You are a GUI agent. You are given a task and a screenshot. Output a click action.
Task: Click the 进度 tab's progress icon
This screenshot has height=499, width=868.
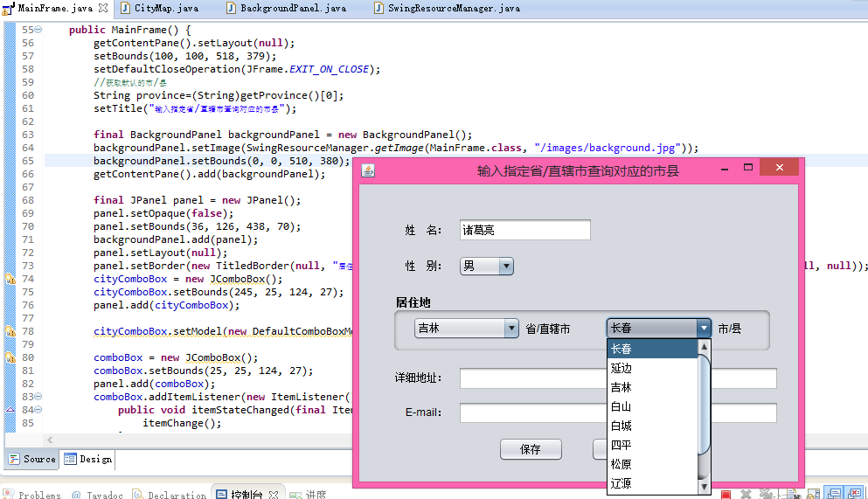295,496
